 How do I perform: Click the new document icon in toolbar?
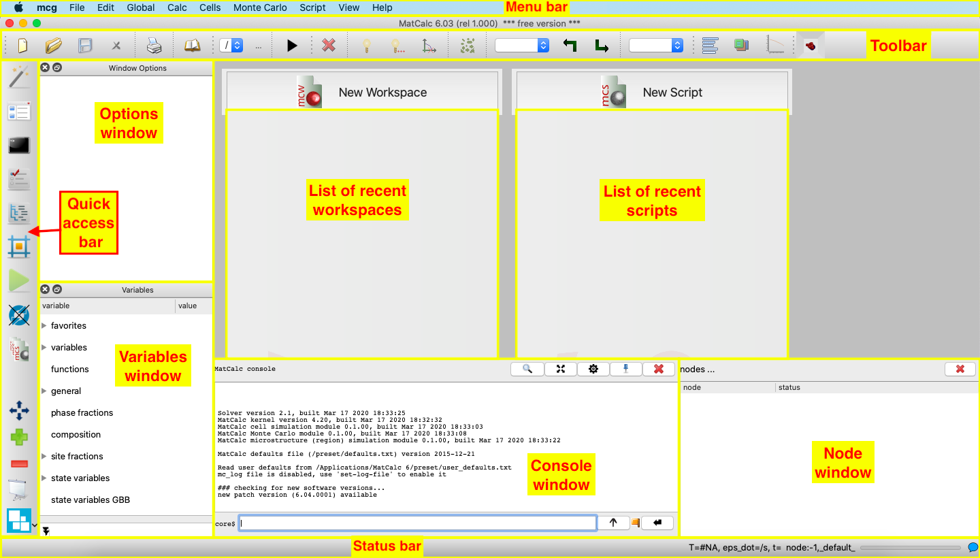click(x=22, y=46)
